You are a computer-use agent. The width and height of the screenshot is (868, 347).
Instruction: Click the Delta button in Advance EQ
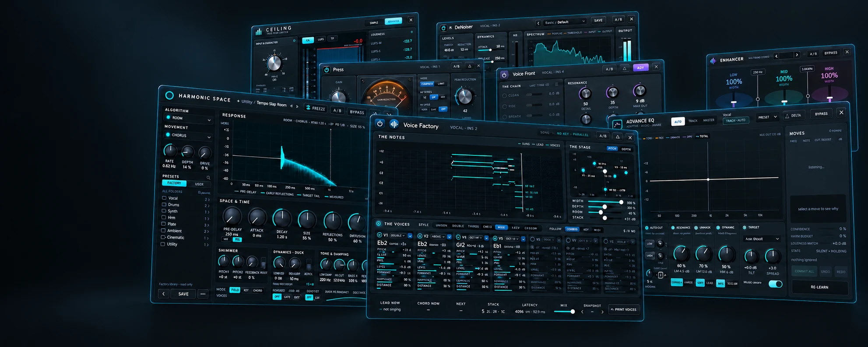point(793,116)
